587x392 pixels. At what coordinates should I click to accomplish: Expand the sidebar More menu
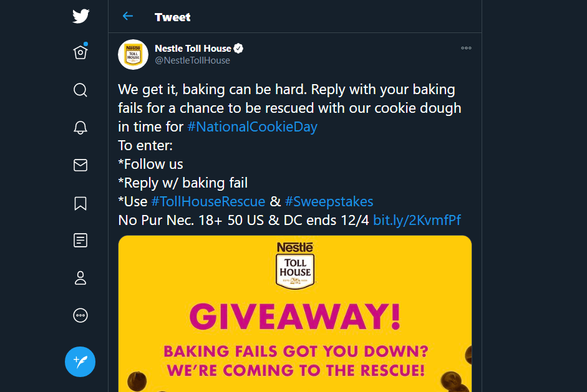[80, 315]
